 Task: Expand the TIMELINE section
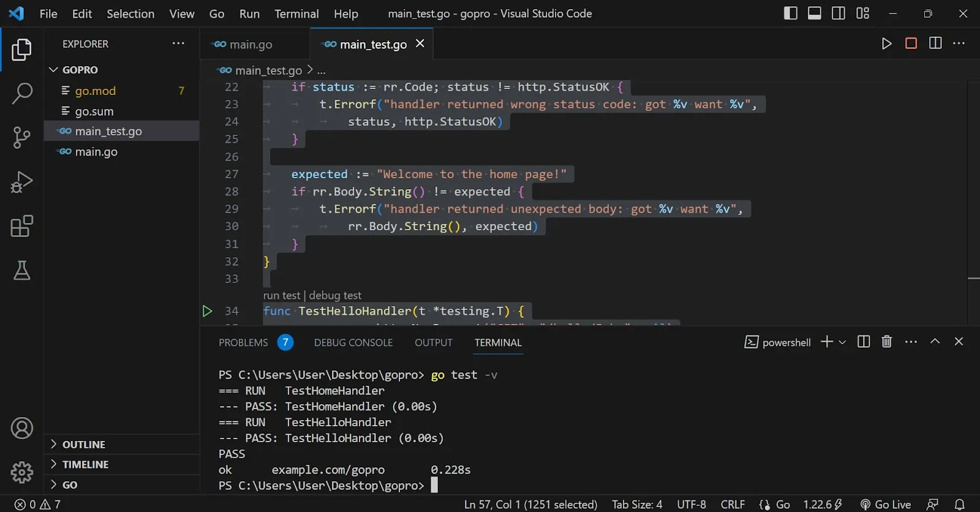tap(122, 465)
